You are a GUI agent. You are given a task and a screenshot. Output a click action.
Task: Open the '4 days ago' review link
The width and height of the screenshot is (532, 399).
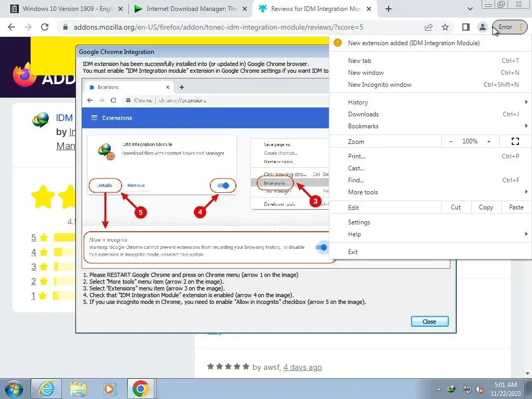[x=302, y=367]
